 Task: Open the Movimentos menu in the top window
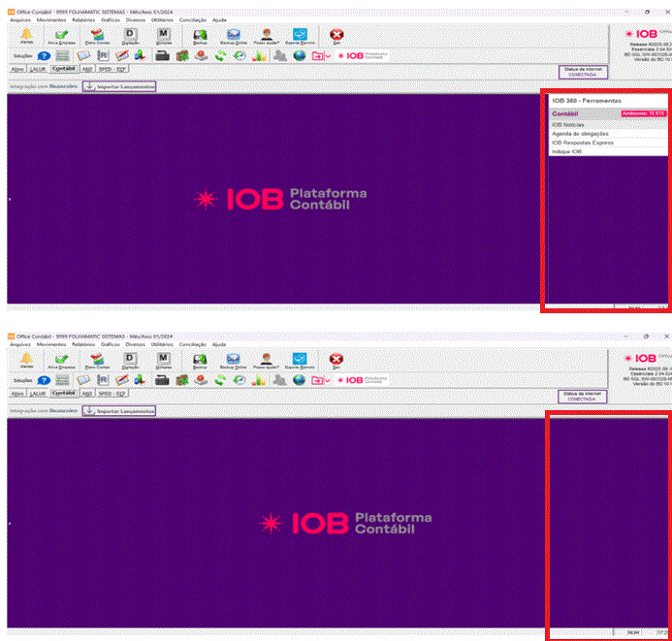tap(51, 19)
